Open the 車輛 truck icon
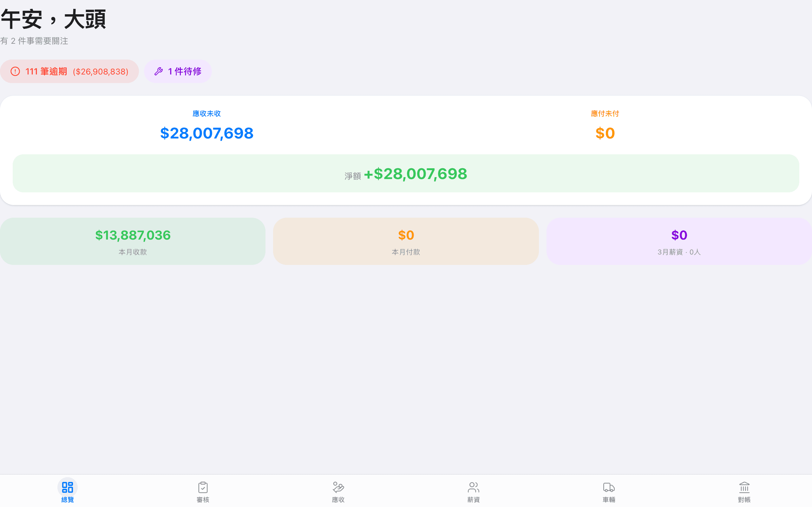The height and width of the screenshot is (507, 812). click(x=609, y=487)
